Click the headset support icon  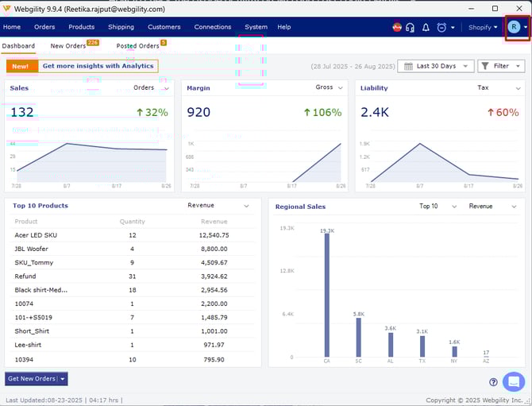click(x=410, y=27)
